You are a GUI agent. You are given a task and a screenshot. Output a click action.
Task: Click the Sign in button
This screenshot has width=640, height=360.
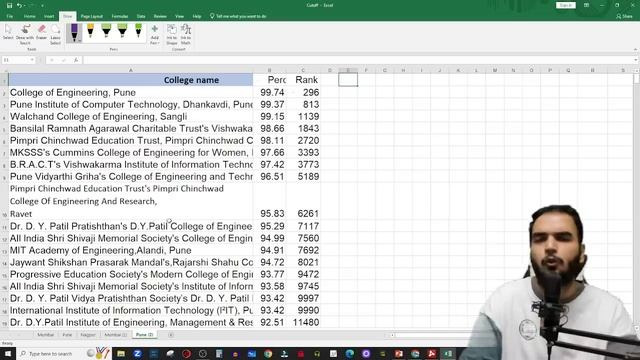566,5
